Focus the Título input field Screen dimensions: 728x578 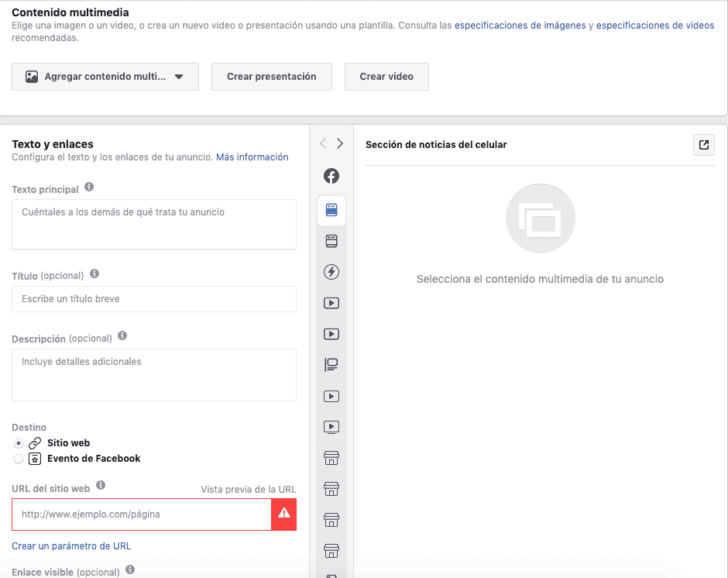point(154,299)
